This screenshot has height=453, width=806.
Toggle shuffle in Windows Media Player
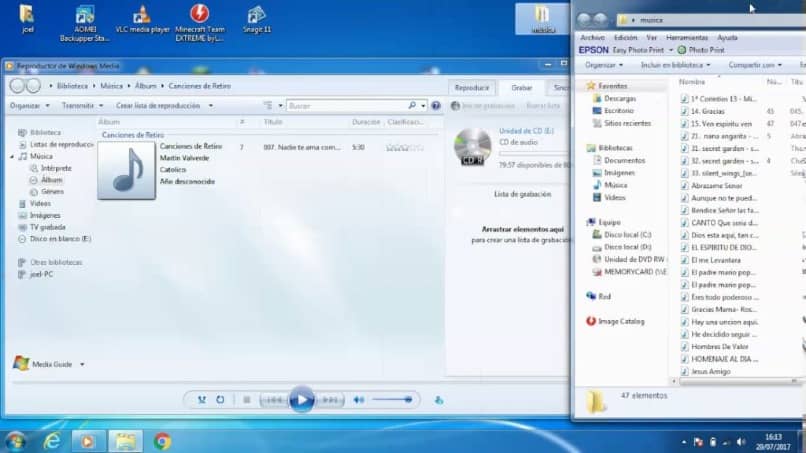pos(202,400)
